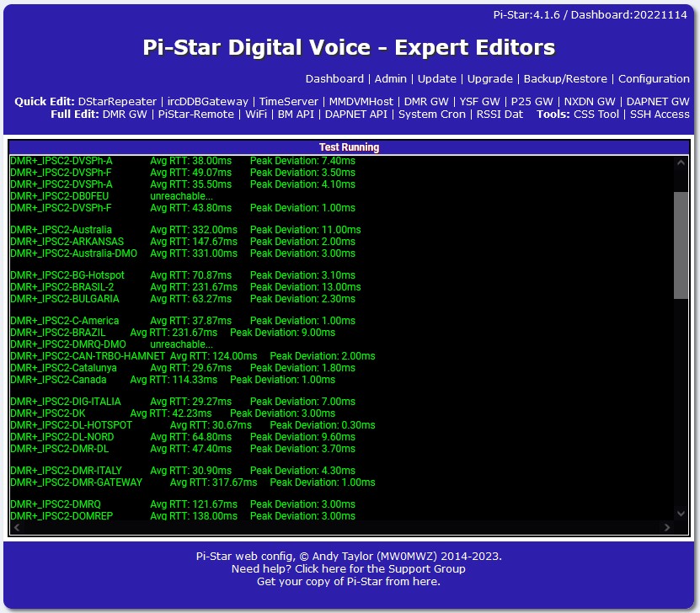Screen dimensions: 700x613
Task: Open NXDN GW quick editor
Action: (590, 102)
